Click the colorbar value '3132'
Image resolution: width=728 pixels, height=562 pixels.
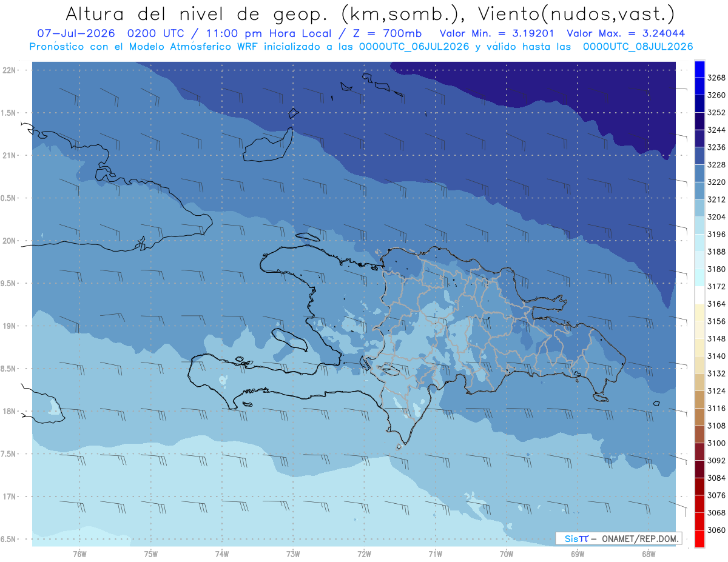click(716, 373)
